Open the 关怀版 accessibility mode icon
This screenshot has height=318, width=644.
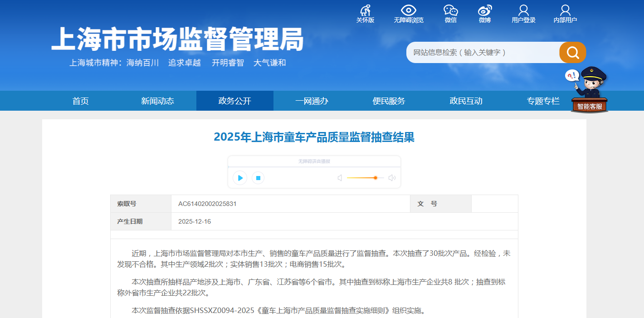365,10
